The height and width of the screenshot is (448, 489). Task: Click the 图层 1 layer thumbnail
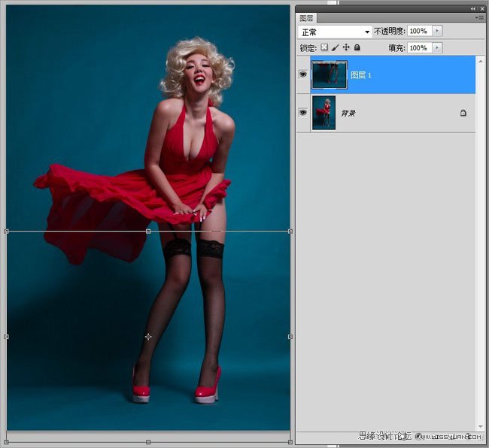tap(329, 74)
